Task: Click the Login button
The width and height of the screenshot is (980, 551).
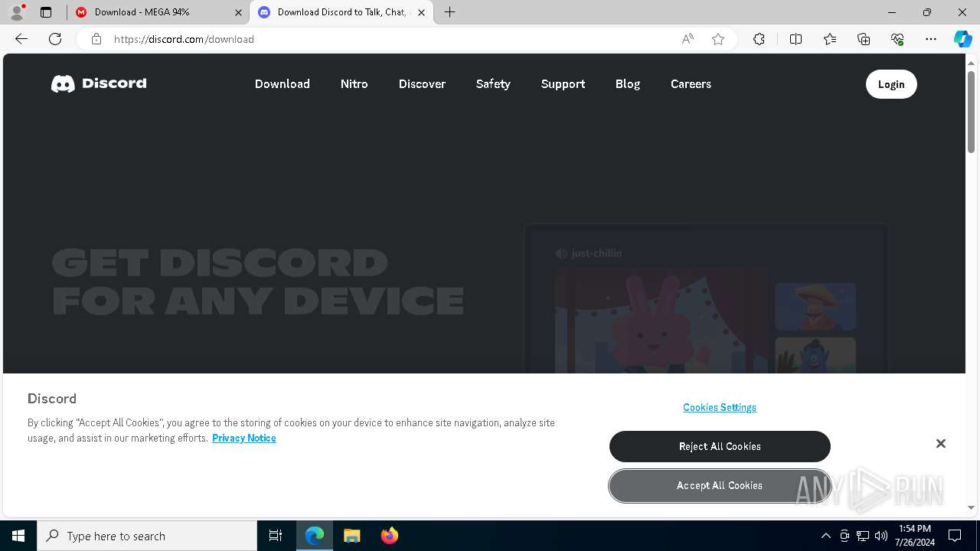Action: point(891,84)
